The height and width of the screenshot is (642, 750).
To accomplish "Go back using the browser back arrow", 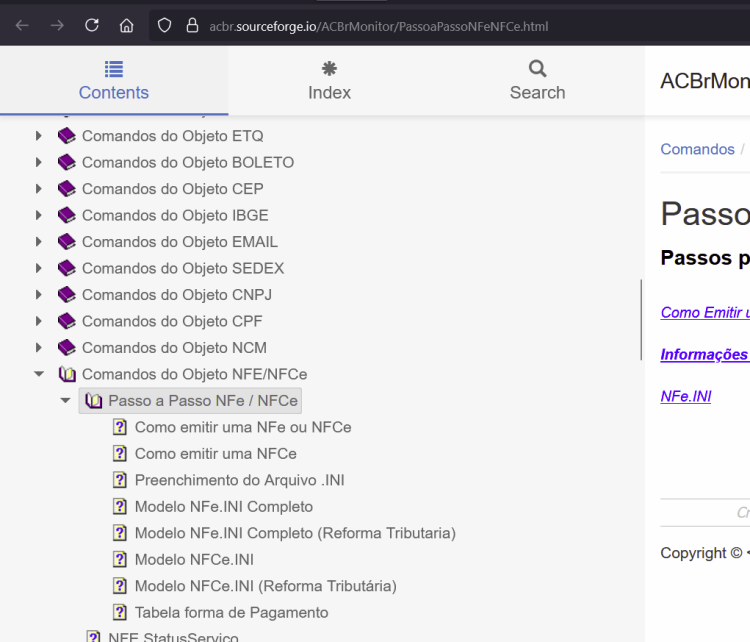I will [22, 25].
